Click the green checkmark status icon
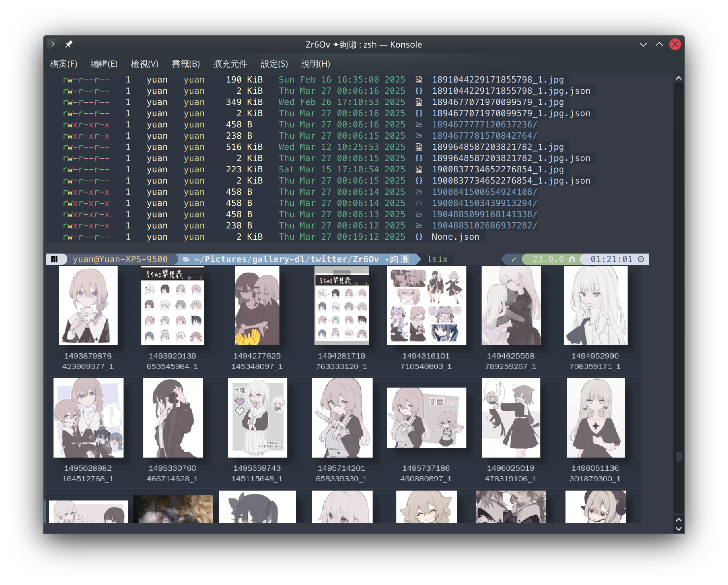The width and height of the screenshot is (728, 585). pyautogui.click(x=514, y=259)
